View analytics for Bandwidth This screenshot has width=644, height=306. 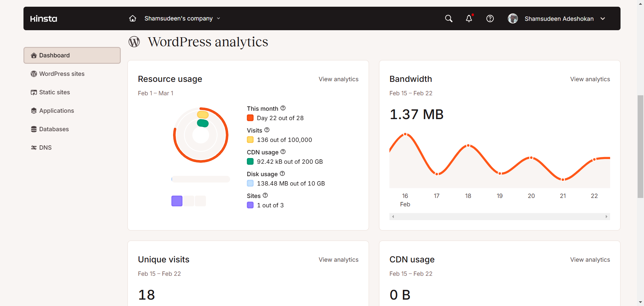coord(590,79)
